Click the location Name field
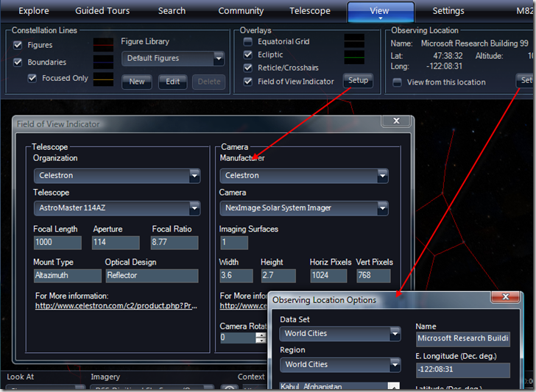Viewport: 536px width, 392px height. [463, 339]
